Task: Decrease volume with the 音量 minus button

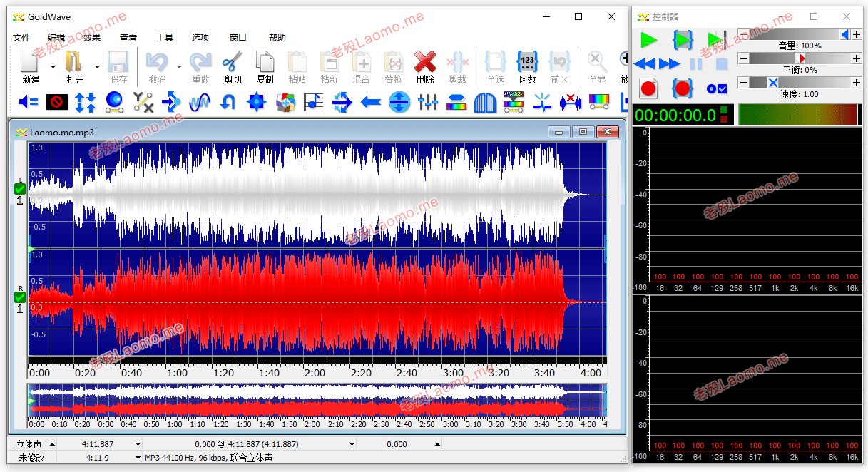Action: pos(743,34)
